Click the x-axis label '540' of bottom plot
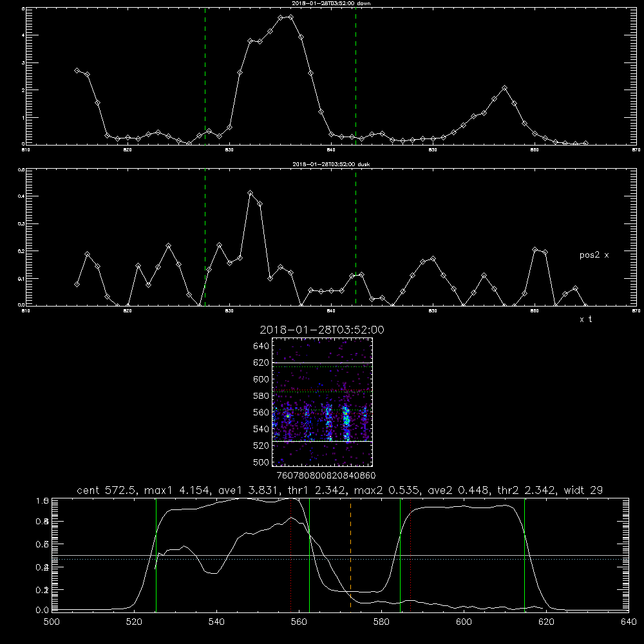The height and width of the screenshot is (644, 644). click(x=216, y=622)
